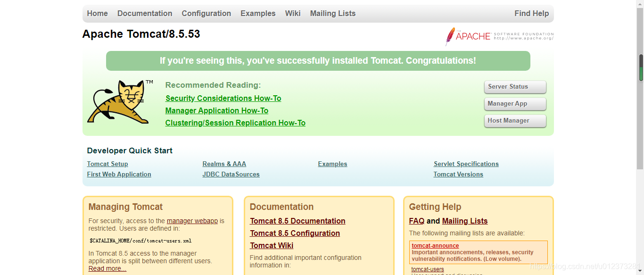Viewport: 644px width, 275px height.
Task: Follow the manager webapp link
Action: pos(192,221)
